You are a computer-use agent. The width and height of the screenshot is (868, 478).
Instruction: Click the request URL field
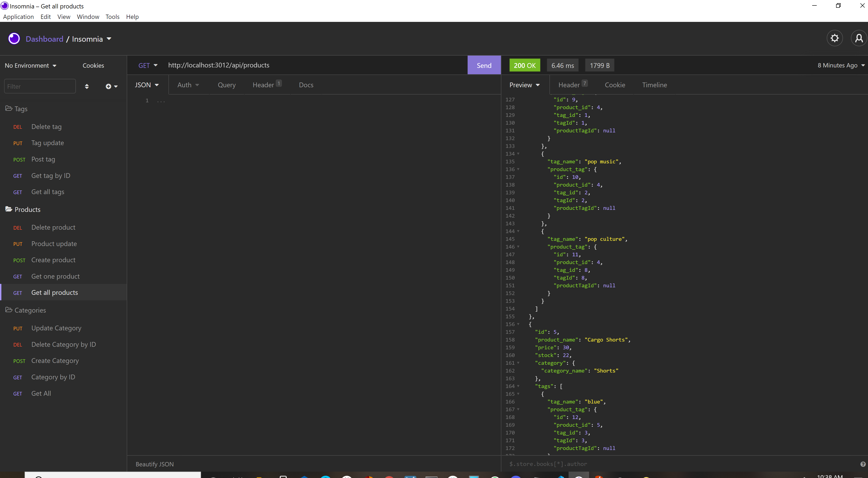(x=315, y=65)
